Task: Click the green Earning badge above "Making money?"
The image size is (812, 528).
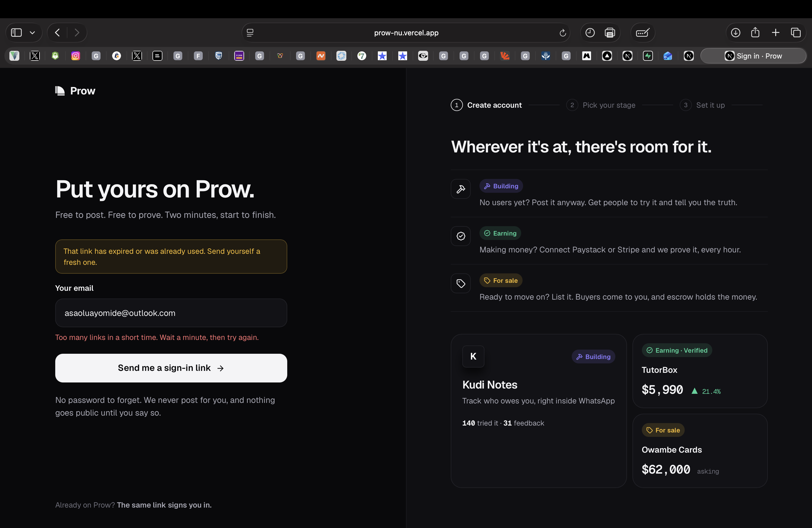Action: tap(500, 233)
